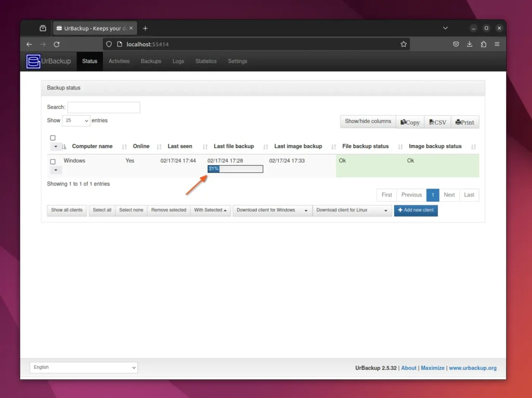
Task: Sort by Last seen column
Action: 180,146
